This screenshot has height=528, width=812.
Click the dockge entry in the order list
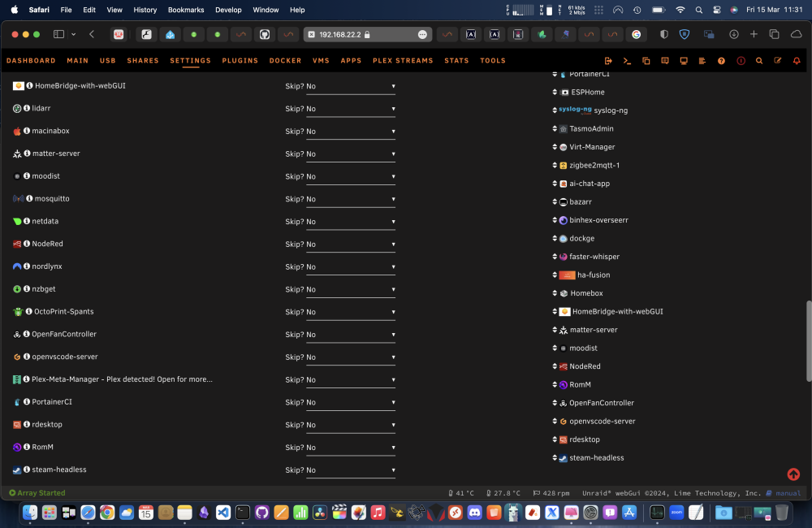point(574,238)
